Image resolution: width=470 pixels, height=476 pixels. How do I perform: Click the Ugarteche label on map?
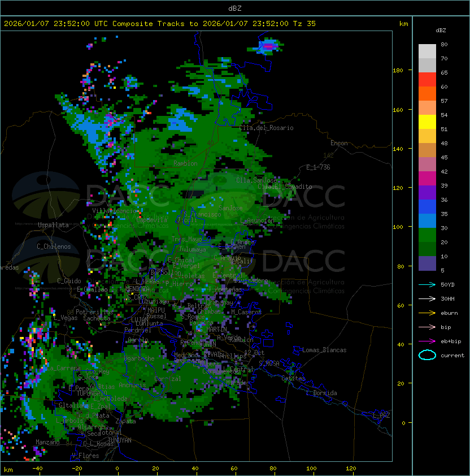tap(140, 358)
